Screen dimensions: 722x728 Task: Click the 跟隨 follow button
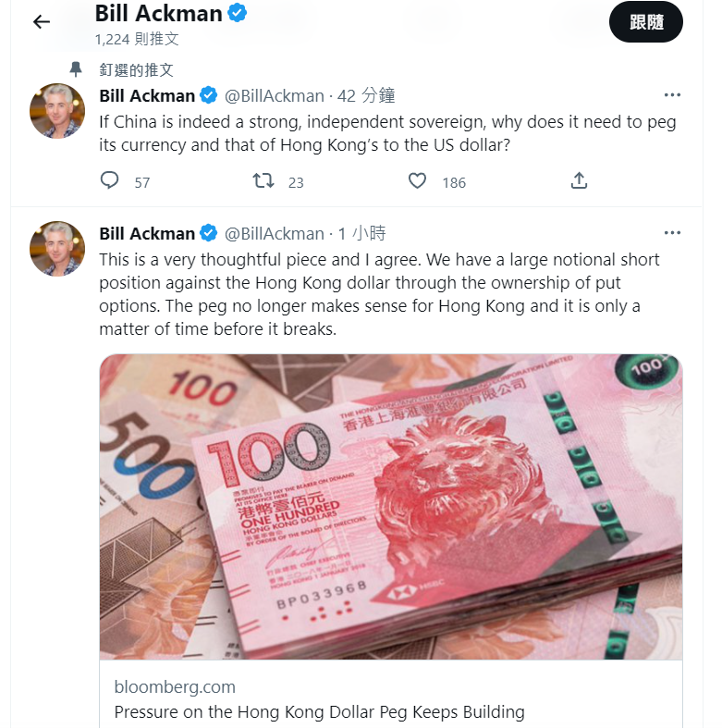[646, 22]
